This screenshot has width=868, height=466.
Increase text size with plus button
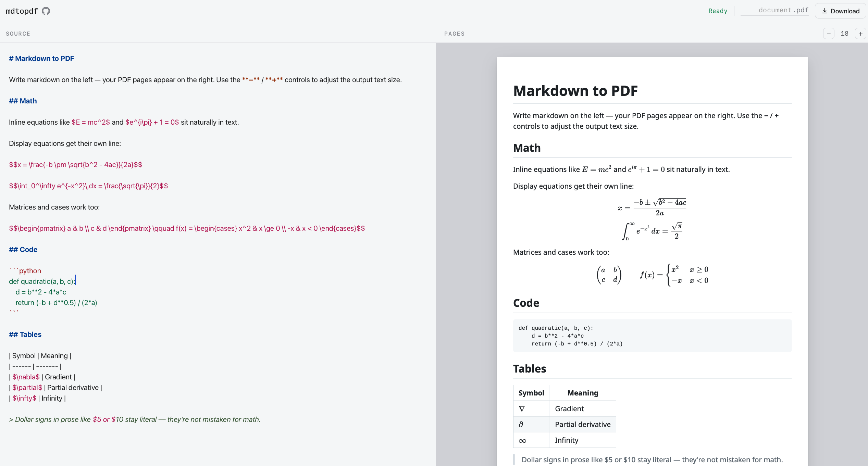pos(860,34)
